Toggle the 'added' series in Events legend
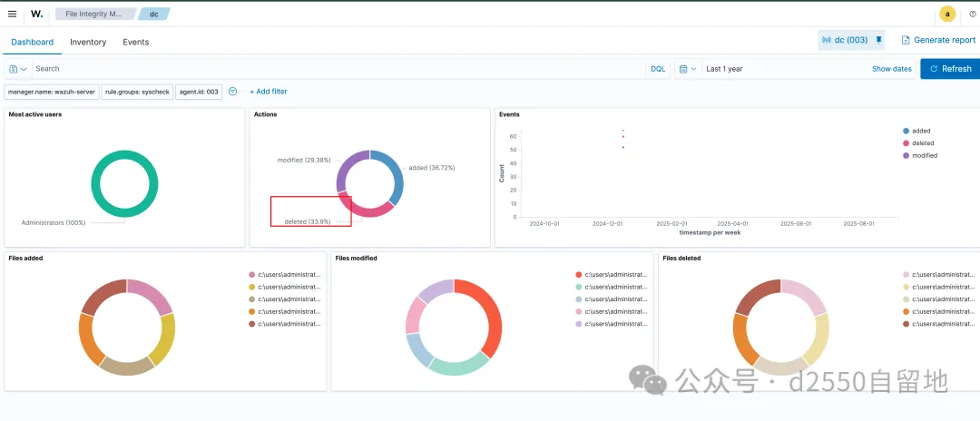Image resolution: width=980 pixels, height=421 pixels. point(921,131)
